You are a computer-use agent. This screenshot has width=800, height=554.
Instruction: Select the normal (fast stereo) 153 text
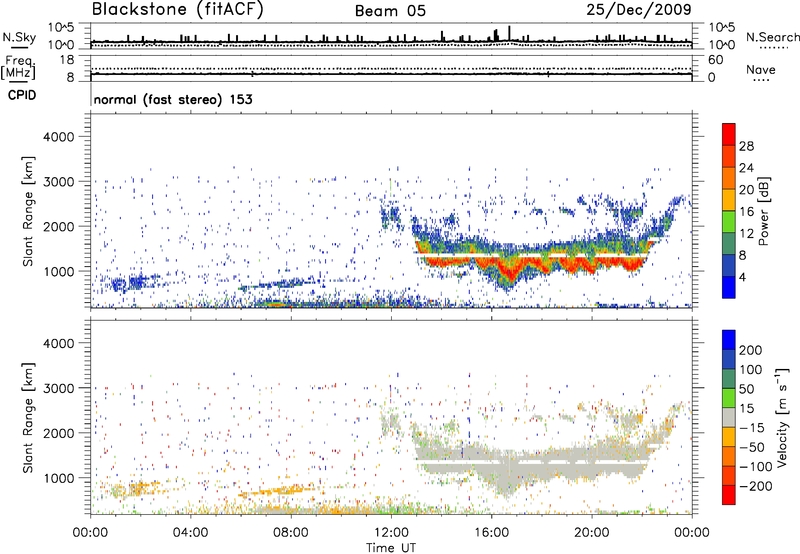173,99
